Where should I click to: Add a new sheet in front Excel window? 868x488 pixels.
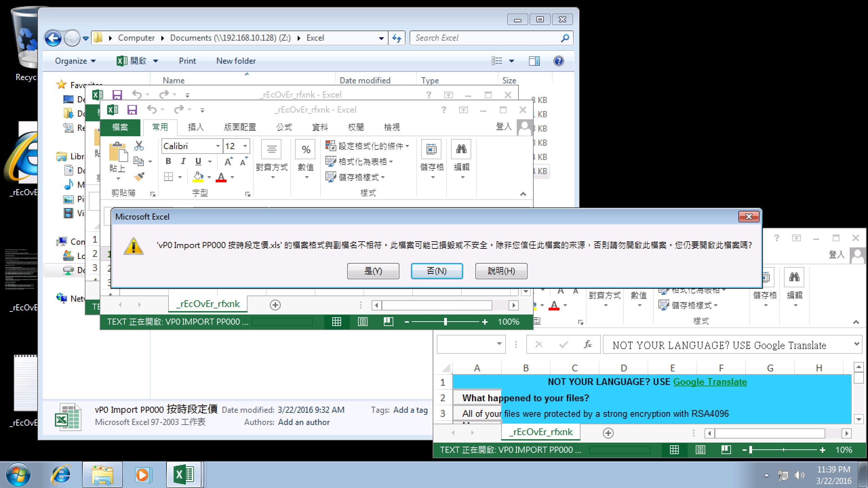275,305
